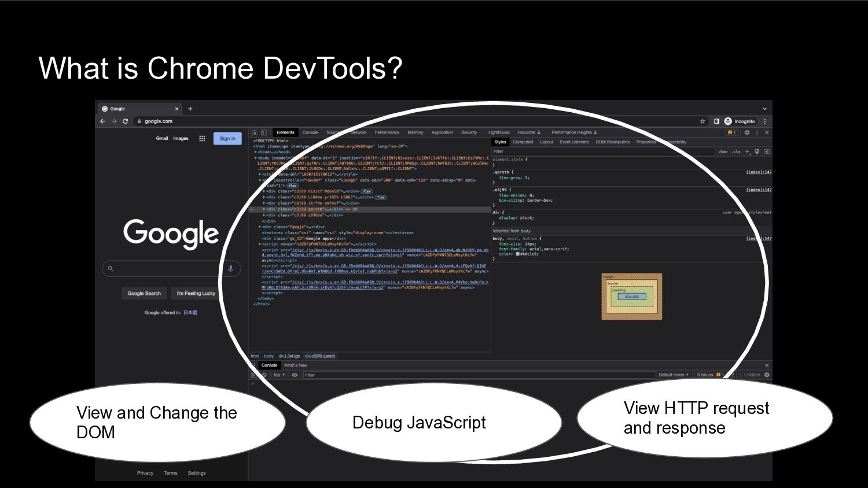The width and height of the screenshot is (868, 488).
Task: Open the Event Listeners tab
Action: (x=574, y=142)
